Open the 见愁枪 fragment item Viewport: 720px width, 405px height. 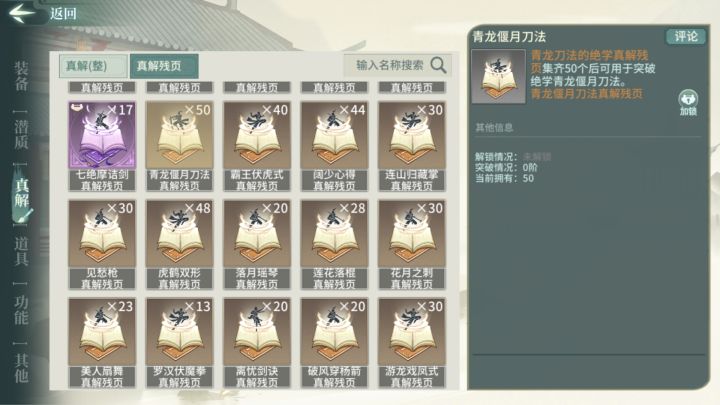tap(102, 244)
